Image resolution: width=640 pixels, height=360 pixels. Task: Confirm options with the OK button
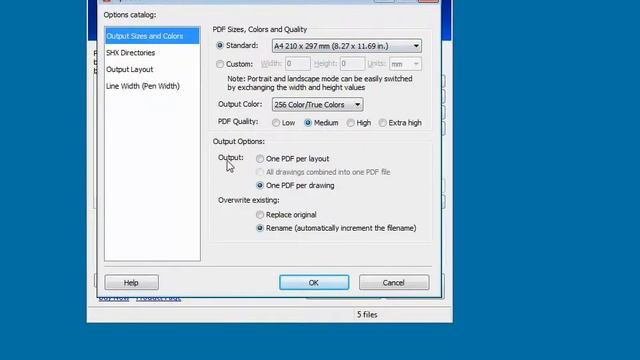pos(314,282)
